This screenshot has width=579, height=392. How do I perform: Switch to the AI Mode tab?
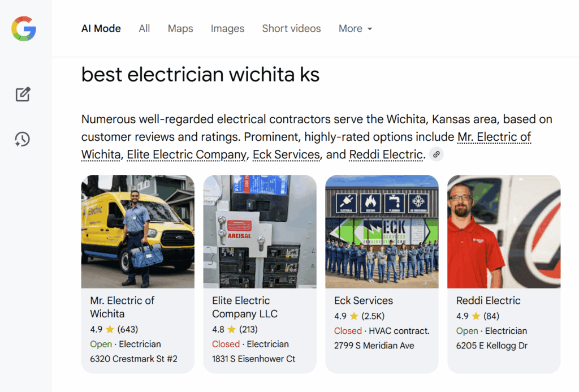101,29
